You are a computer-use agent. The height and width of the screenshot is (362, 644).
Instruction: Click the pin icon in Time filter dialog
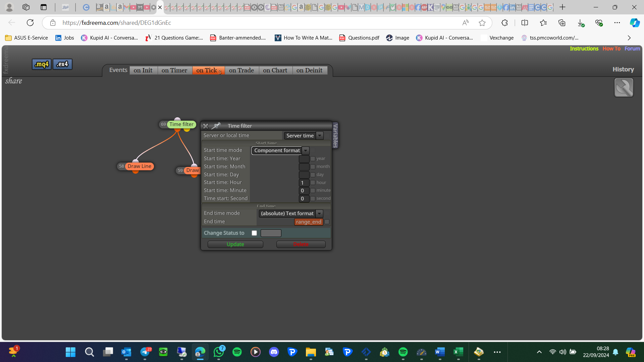pyautogui.click(x=216, y=126)
